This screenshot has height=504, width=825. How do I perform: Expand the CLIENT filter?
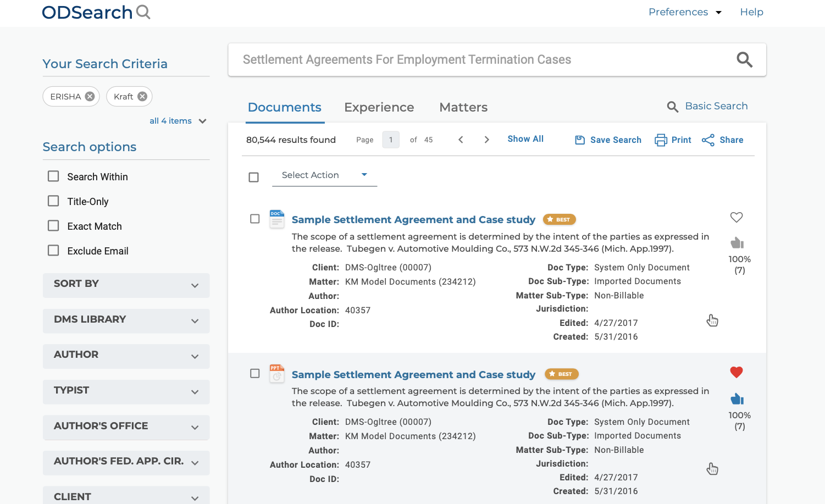(126, 496)
